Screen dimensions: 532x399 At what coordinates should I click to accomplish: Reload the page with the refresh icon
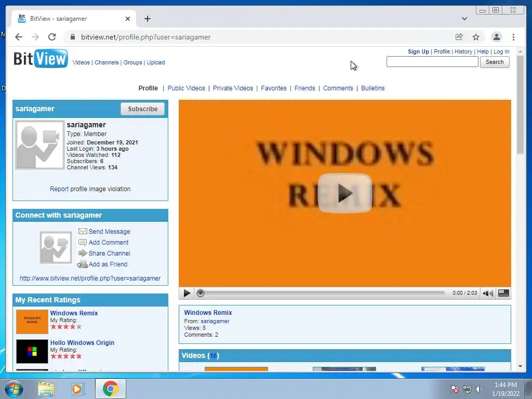pos(52,37)
